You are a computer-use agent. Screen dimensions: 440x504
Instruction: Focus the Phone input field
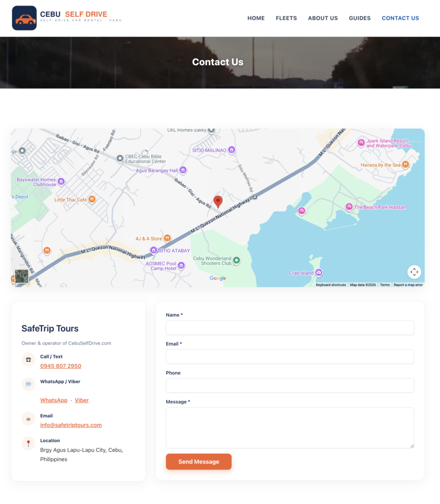(290, 385)
